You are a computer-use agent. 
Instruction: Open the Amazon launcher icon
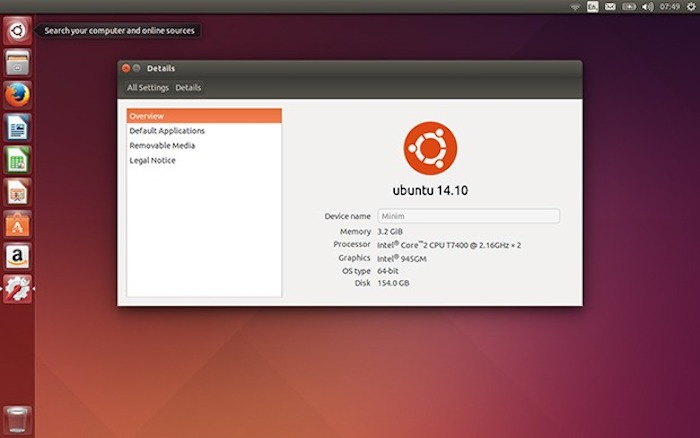pos(17,256)
